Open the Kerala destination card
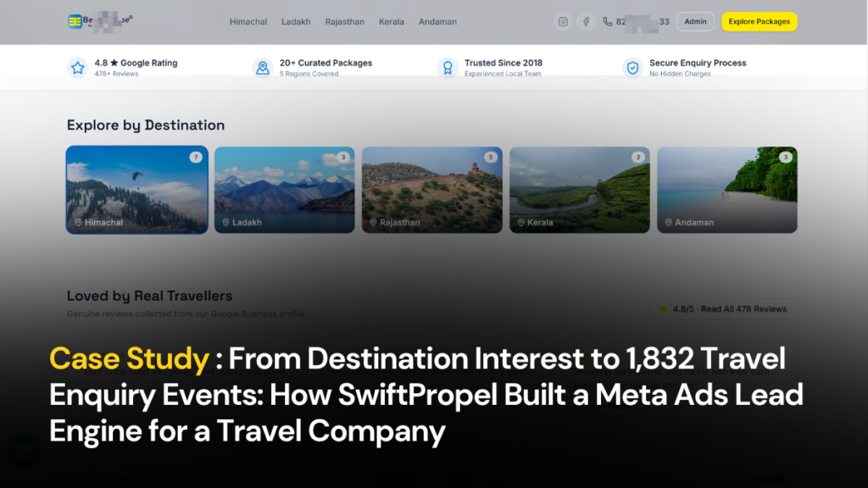Screen dimensions: 868x488 580,190
